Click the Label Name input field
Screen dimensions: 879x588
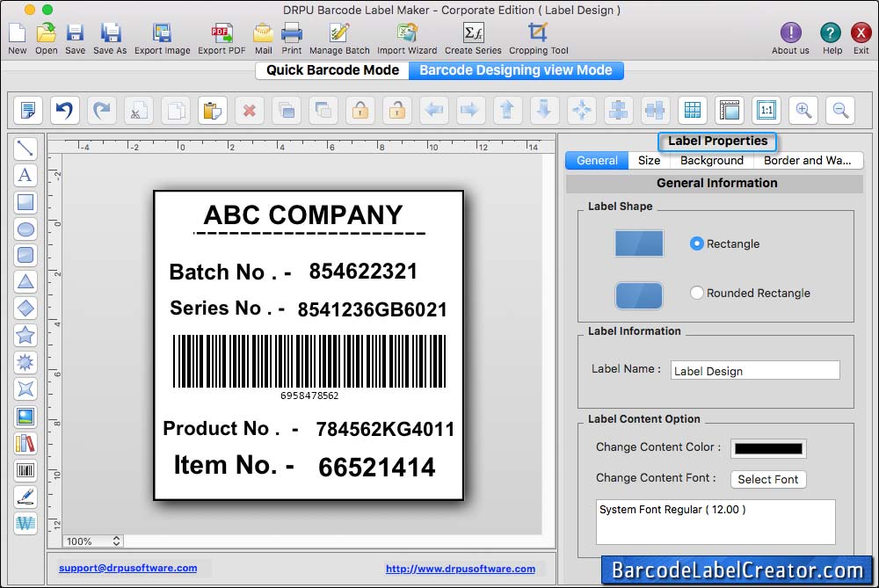[x=755, y=371]
